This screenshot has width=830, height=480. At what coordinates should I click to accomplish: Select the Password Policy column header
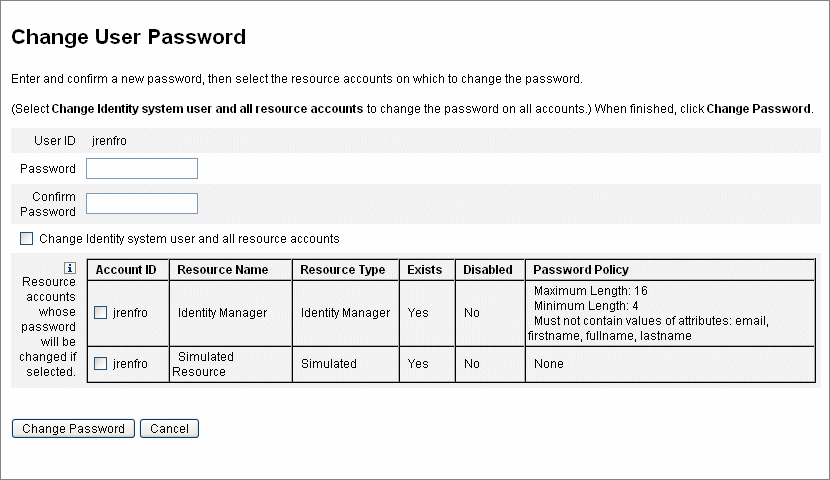click(581, 270)
